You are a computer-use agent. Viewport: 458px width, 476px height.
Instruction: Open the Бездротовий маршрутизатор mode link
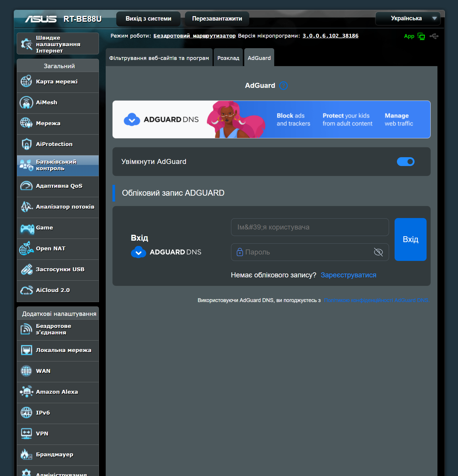tap(194, 36)
